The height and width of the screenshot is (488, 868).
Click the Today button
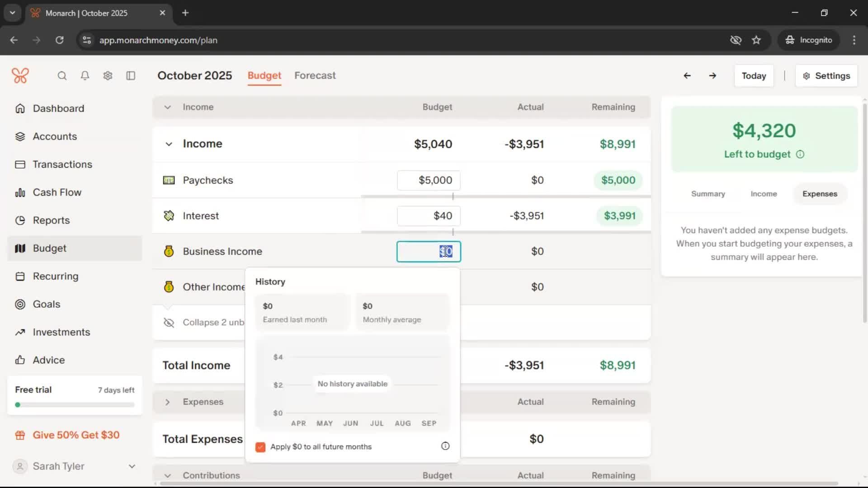point(753,76)
